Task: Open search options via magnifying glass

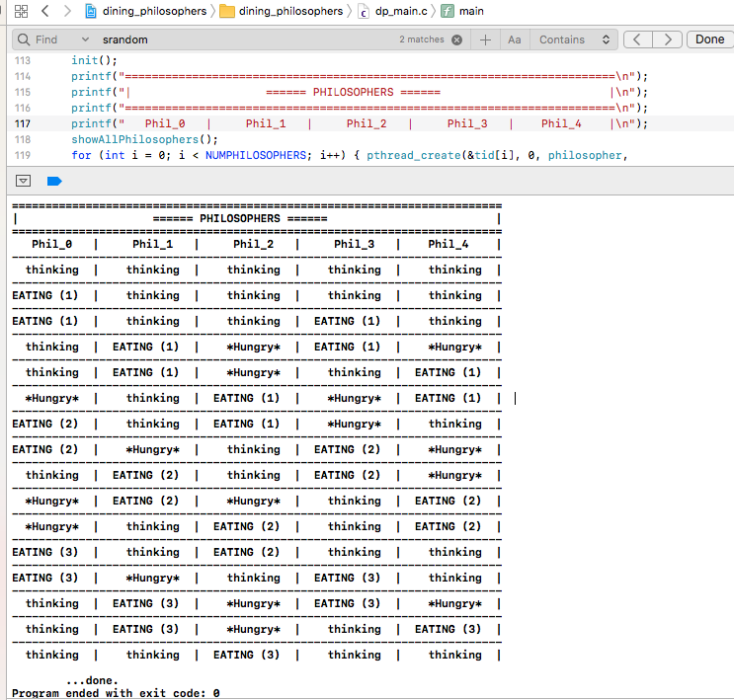Action: pyautogui.click(x=23, y=39)
